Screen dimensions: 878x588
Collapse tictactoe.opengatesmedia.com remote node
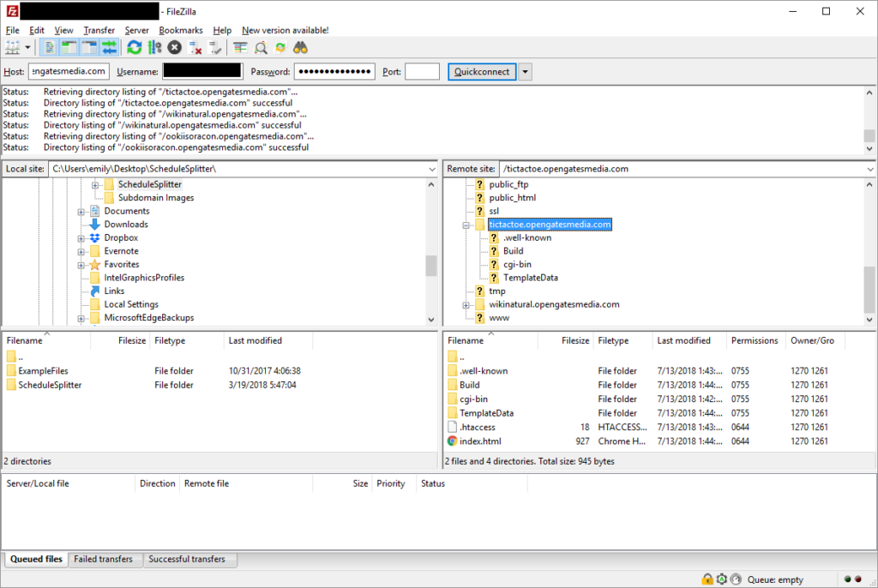(x=466, y=225)
